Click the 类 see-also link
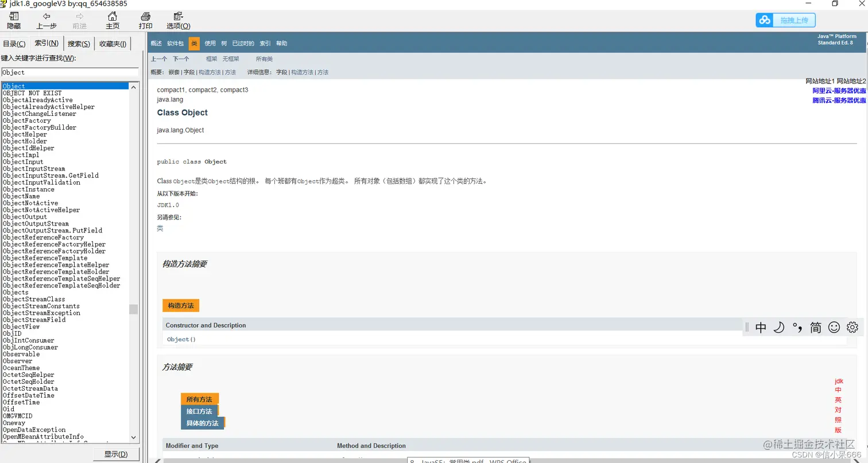 (x=160, y=228)
